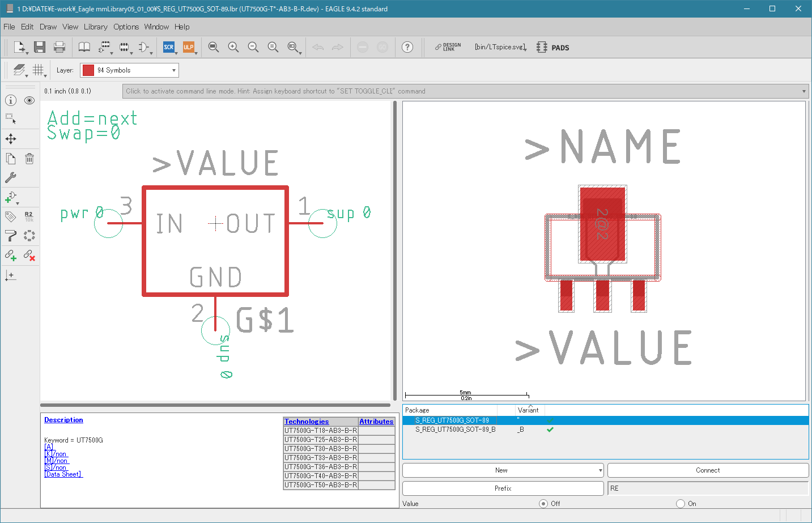Viewport: 812px width, 523px height.
Task: Set Value radio button to On
Action: [681, 504]
